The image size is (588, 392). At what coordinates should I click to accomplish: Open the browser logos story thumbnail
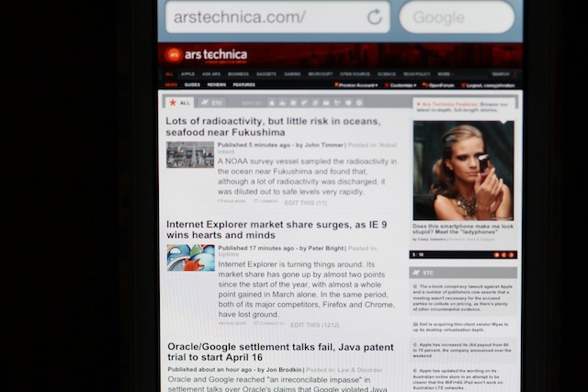191,258
